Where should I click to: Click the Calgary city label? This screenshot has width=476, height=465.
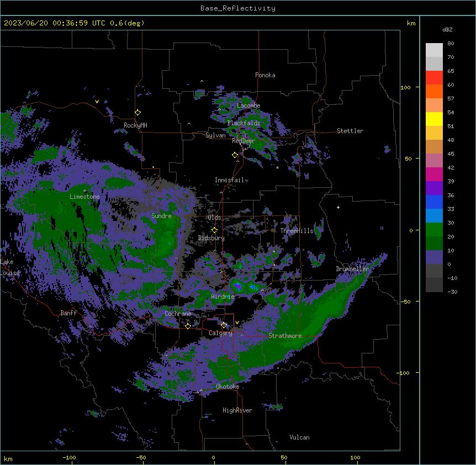220,333
